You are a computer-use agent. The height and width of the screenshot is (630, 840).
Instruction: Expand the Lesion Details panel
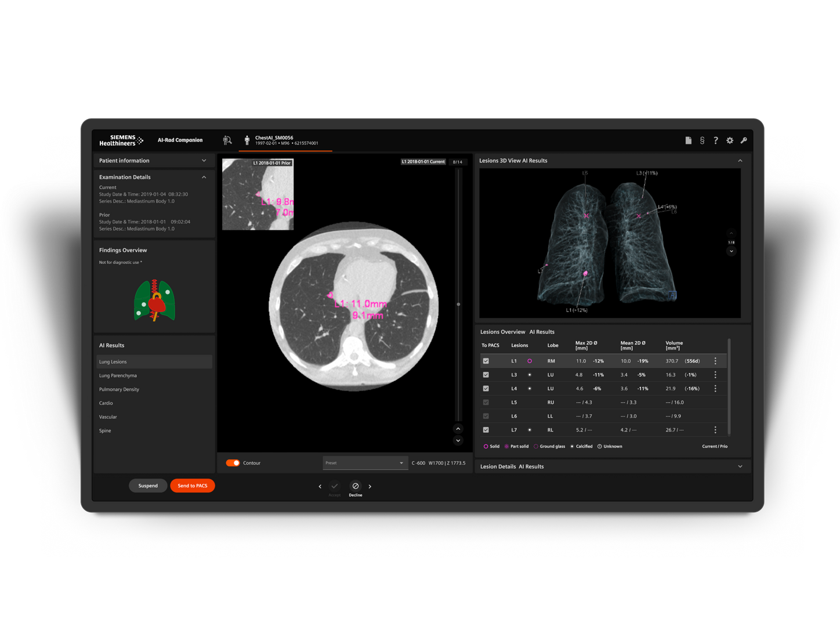(740, 466)
